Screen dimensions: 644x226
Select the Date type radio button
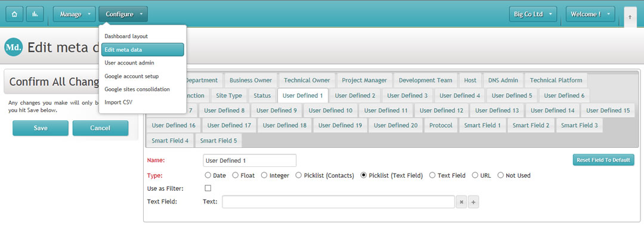208,175
